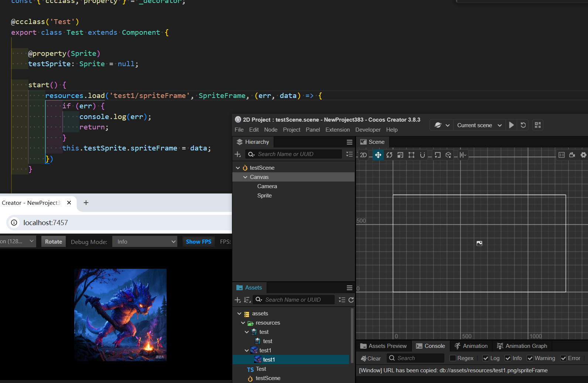Open the QR code preview icon
588x383 pixels.
point(538,125)
